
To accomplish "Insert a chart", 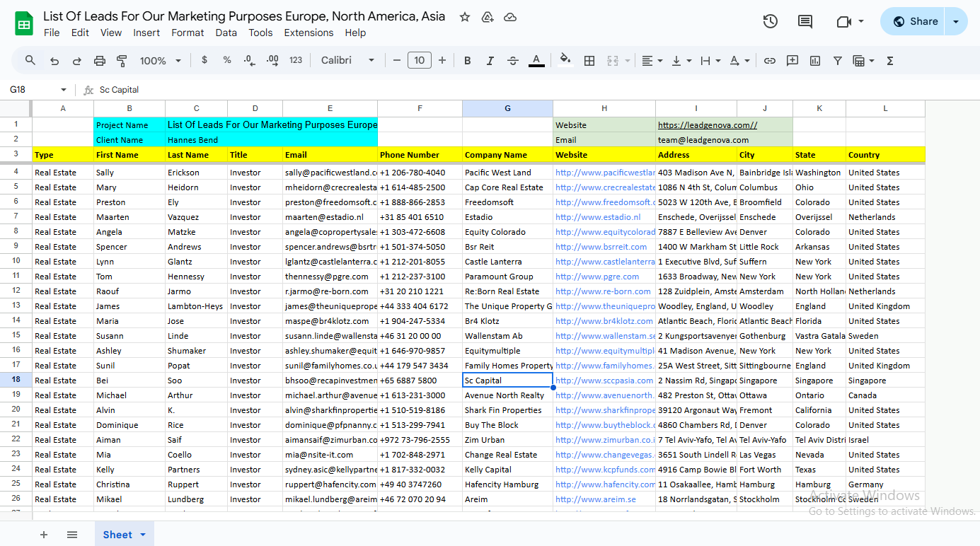I will coord(815,61).
